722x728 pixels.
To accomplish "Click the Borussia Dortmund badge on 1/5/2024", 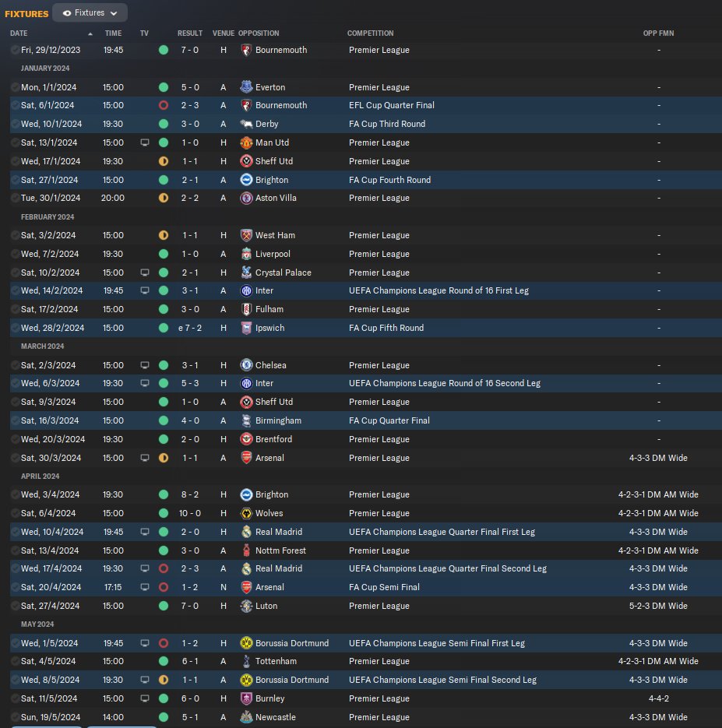I will tap(246, 643).
